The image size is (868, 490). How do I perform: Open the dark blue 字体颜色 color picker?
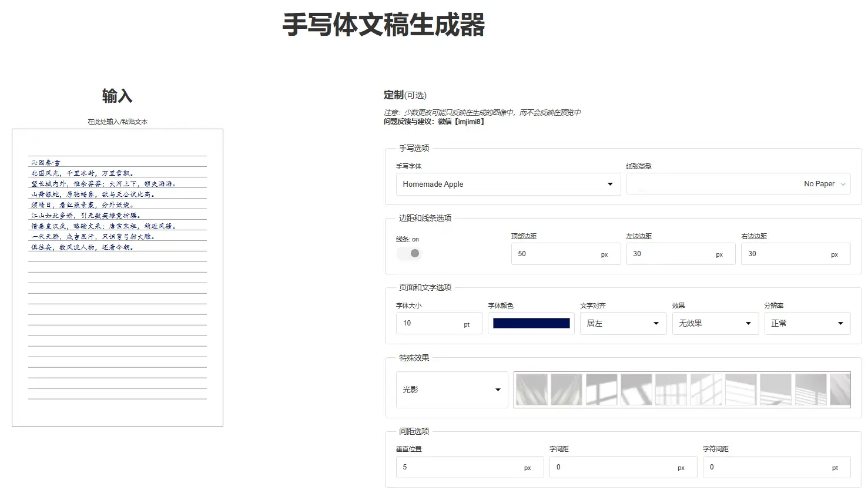pos(531,323)
